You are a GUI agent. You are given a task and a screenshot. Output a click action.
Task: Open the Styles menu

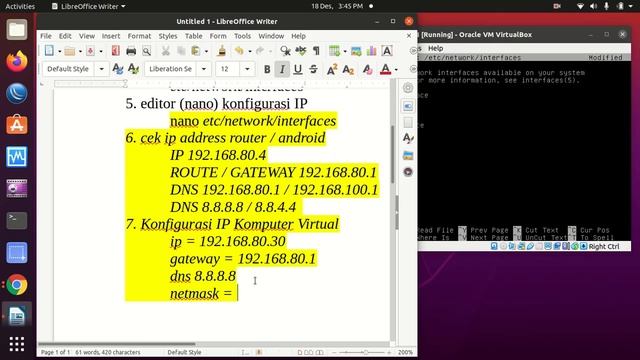[x=168, y=36]
